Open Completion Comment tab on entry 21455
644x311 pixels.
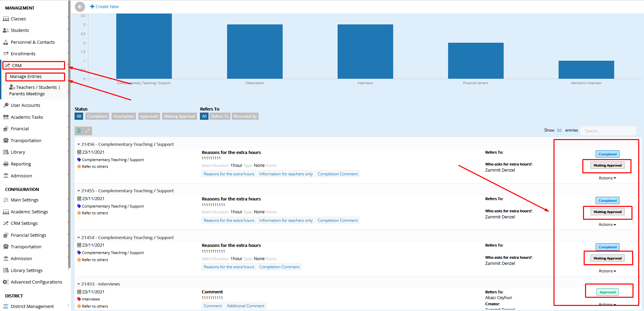pos(338,220)
